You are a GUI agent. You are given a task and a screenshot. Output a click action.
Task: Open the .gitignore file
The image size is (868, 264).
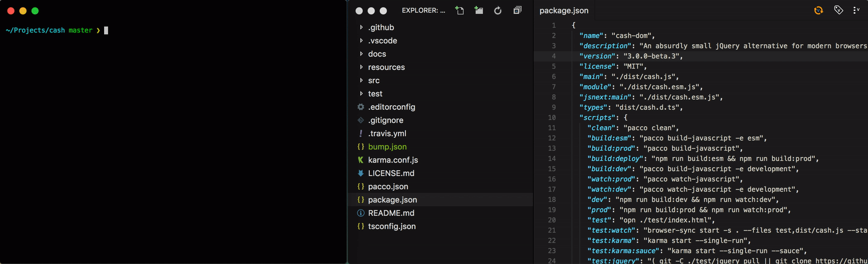[x=441, y=120]
